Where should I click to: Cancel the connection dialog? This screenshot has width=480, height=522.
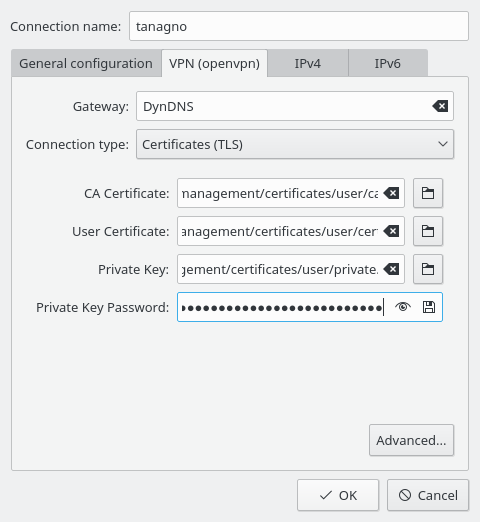point(428,495)
